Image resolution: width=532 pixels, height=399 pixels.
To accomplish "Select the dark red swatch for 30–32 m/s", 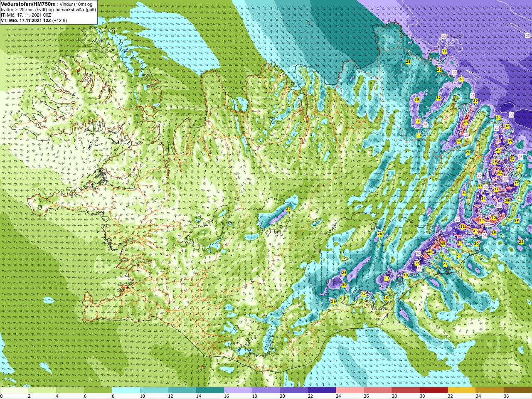I will coord(434,390).
